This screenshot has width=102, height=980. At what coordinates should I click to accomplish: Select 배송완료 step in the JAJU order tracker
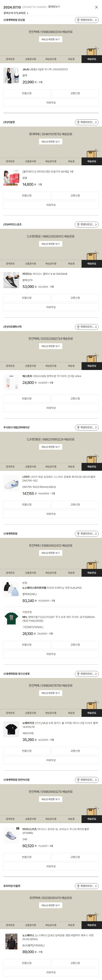point(92,59)
